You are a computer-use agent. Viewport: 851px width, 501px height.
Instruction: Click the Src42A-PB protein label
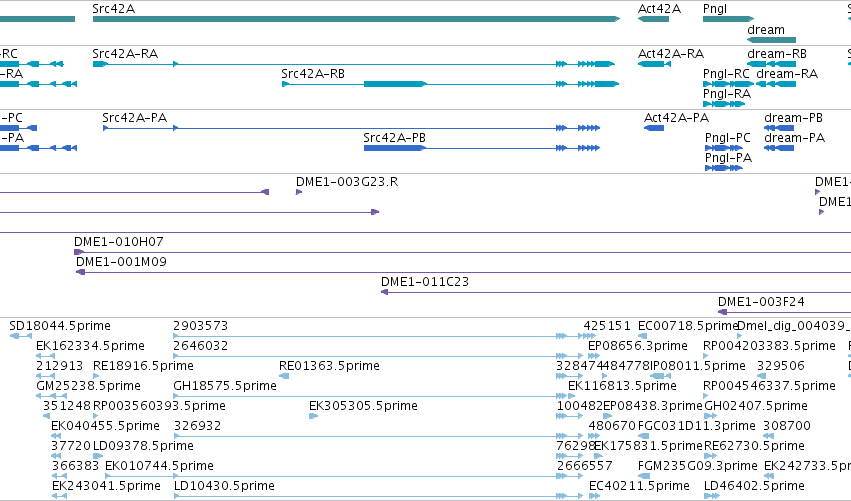(x=394, y=138)
